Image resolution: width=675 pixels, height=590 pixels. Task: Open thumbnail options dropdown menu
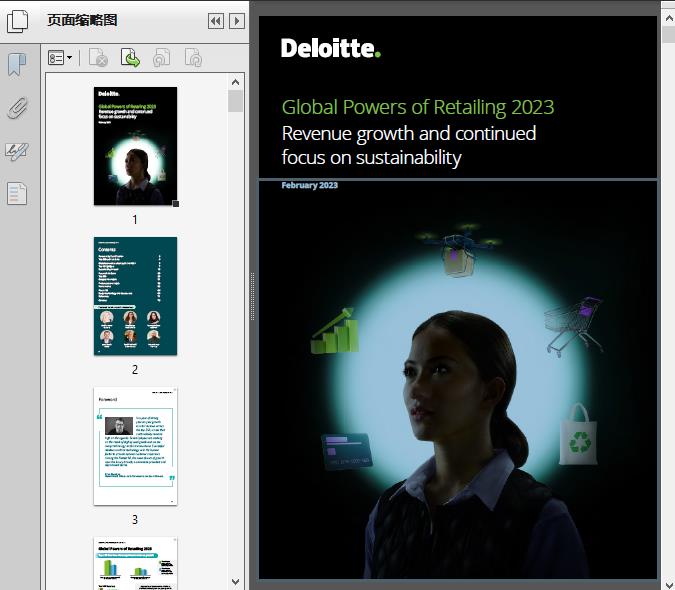click(x=60, y=58)
